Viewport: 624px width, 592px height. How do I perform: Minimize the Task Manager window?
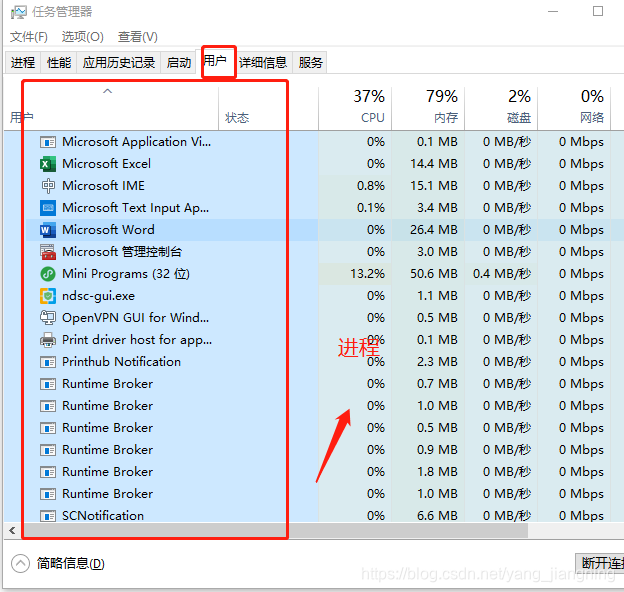[553, 12]
